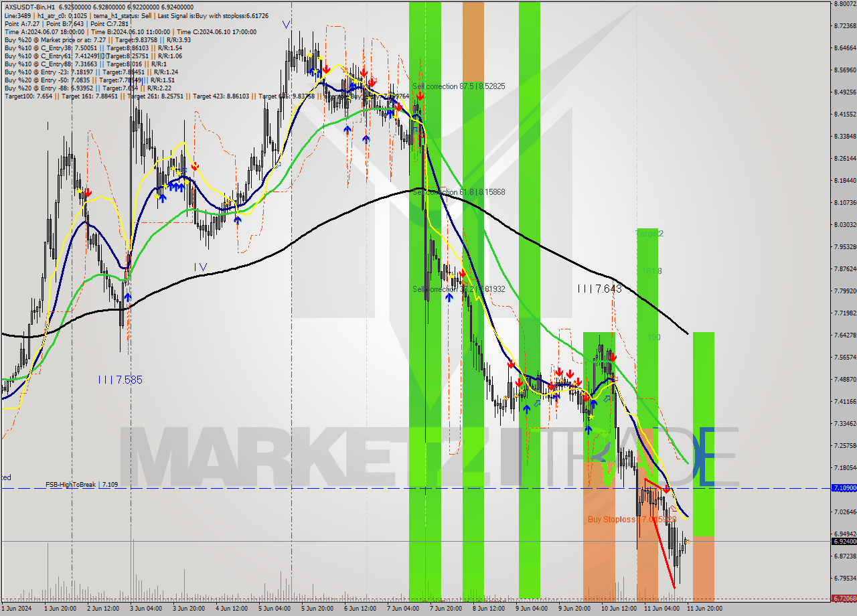Screen dimensions: 857x616
Task: Click the AXSUSDT-Bin,H1 symbol title
Action: tap(29, 6)
